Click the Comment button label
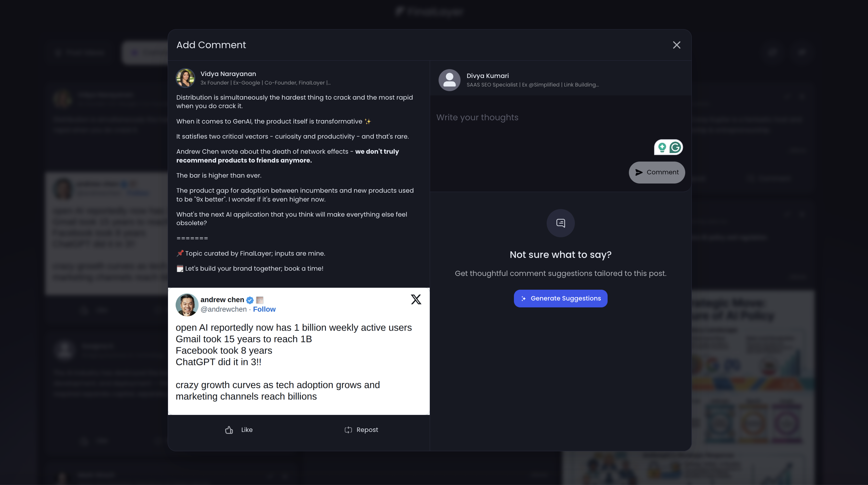 pyautogui.click(x=662, y=172)
